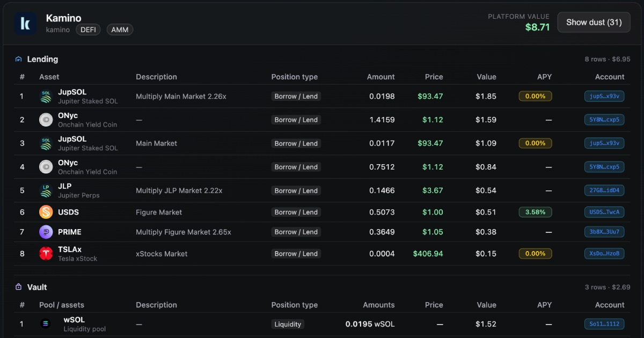The image size is (644, 338).
Task: Click the wSOL liquidity pool icon
Action: tap(46, 324)
